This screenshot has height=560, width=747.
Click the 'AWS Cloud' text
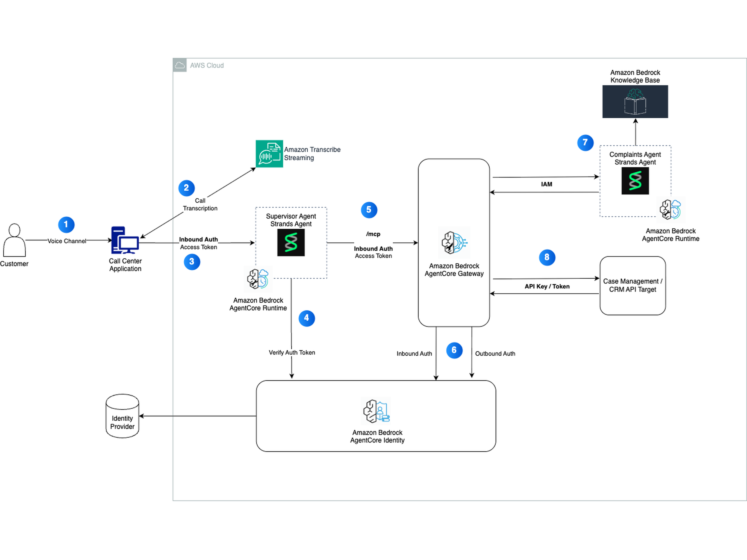coord(207,66)
